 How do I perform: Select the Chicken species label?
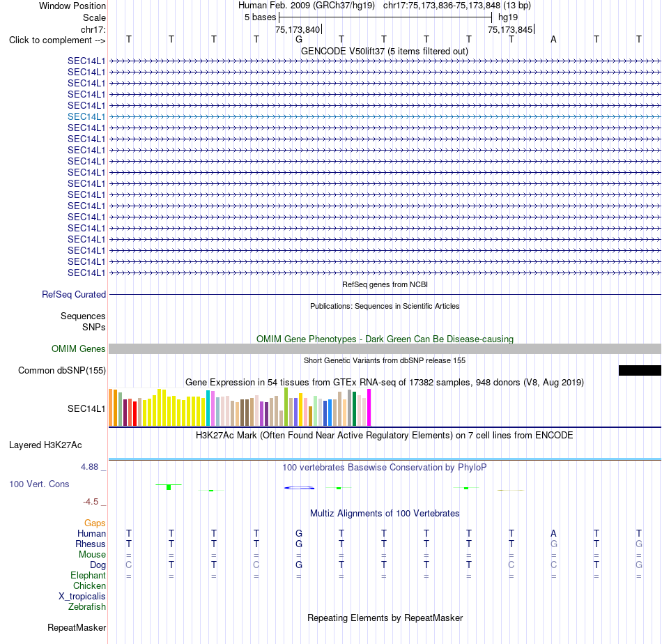pos(89,585)
